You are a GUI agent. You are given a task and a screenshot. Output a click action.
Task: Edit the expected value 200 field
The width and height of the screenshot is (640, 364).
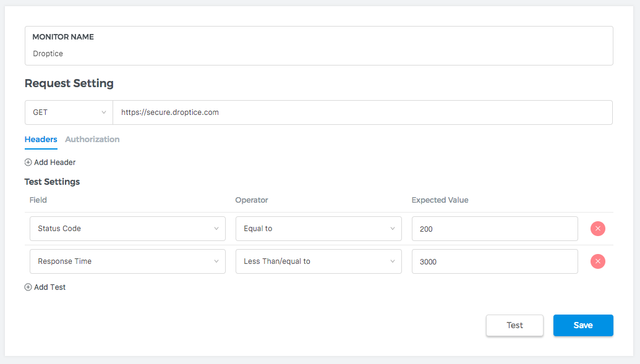(495, 229)
